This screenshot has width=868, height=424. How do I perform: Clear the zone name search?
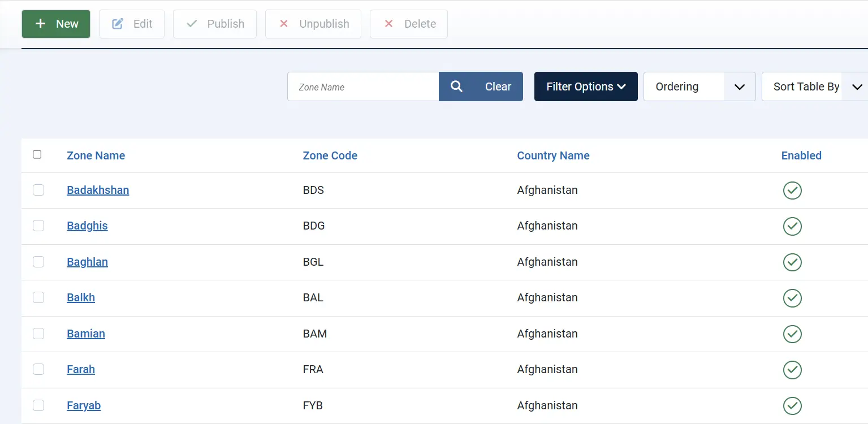click(x=498, y=86)
